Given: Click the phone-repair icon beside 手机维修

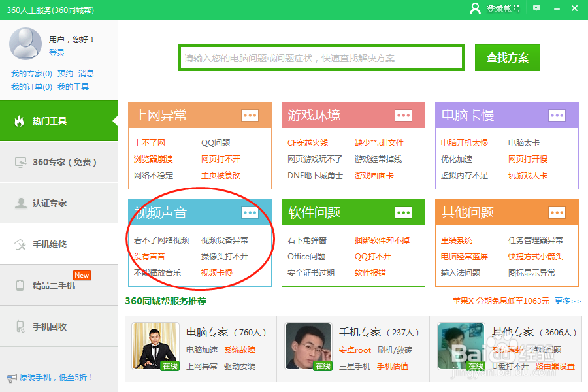Looking at the screenshot, I should click(x=20, y=244).
